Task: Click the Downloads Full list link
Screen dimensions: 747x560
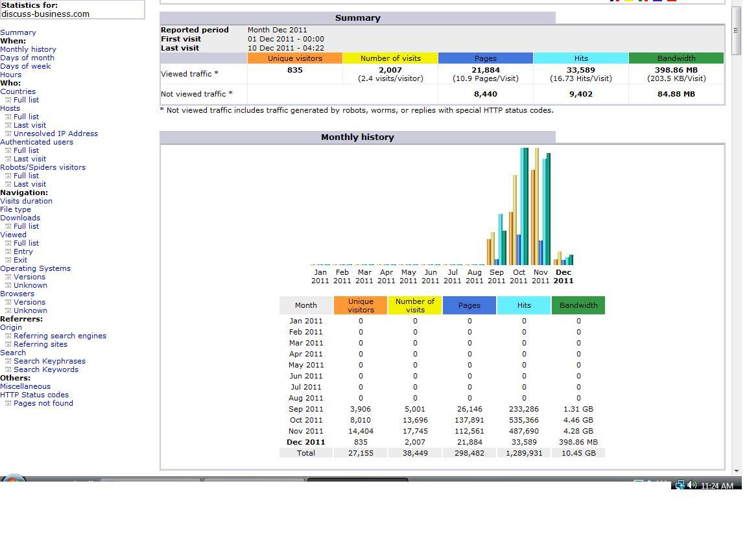Action: pyautogui.click(x=26, y=226)
